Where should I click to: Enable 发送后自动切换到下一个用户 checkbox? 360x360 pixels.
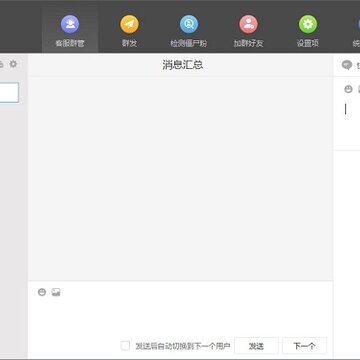point(125,346)
